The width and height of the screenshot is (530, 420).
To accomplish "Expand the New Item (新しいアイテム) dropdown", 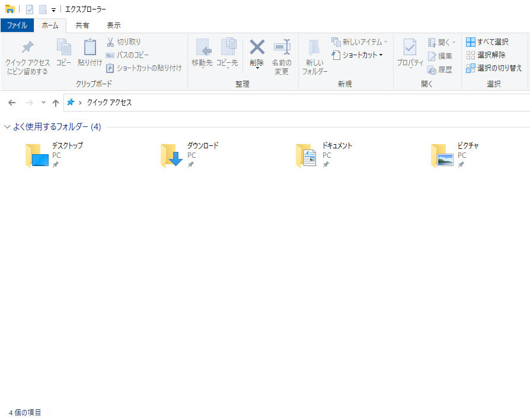I will [360, 42].
